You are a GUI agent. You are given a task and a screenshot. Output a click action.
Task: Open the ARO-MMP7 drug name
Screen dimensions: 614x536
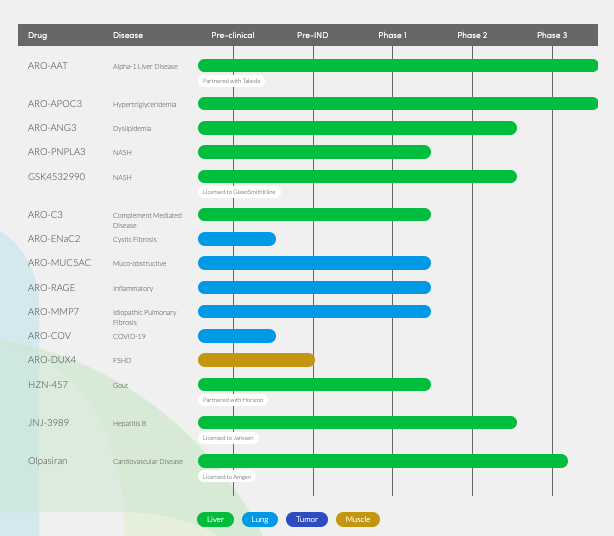point(53,311)
